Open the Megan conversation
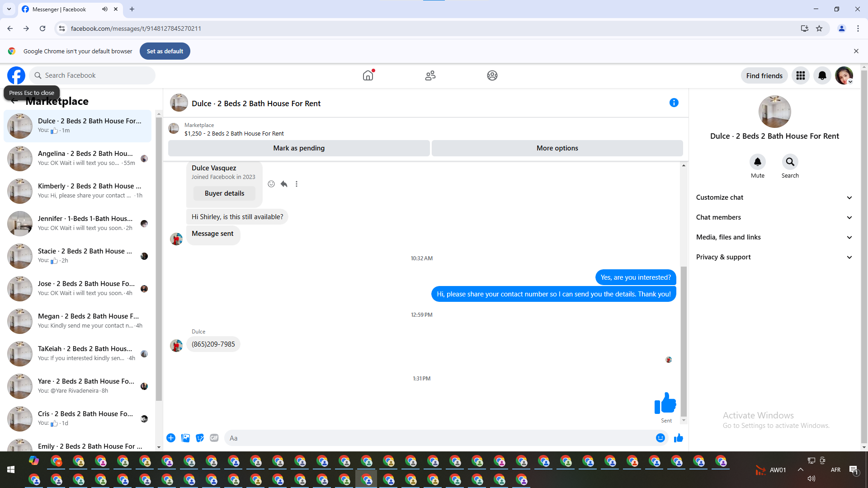Image resolution: width=868 pixels, height=488 pixels. tap(78, 321)
